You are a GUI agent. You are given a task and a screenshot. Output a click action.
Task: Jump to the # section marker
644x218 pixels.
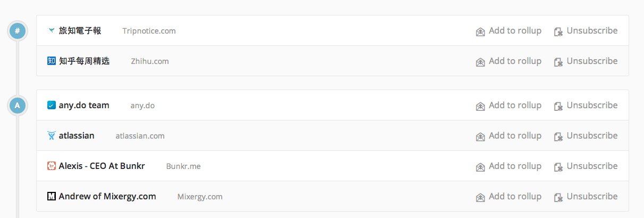click(17, 31)
